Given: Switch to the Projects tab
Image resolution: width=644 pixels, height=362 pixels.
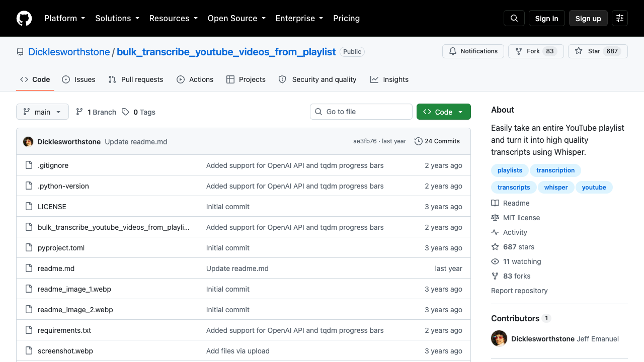Looking at the screenshot, I should coord(246,79).
